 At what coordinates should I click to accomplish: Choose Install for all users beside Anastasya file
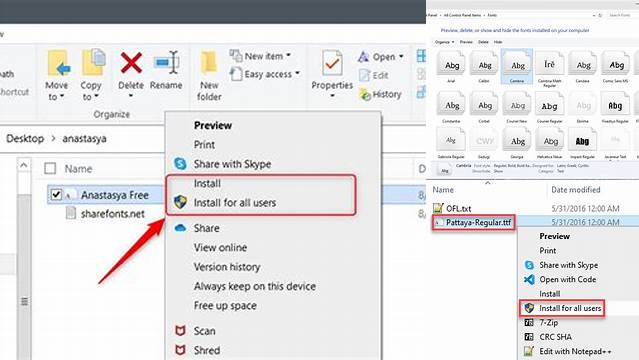(x=235, y=202)
